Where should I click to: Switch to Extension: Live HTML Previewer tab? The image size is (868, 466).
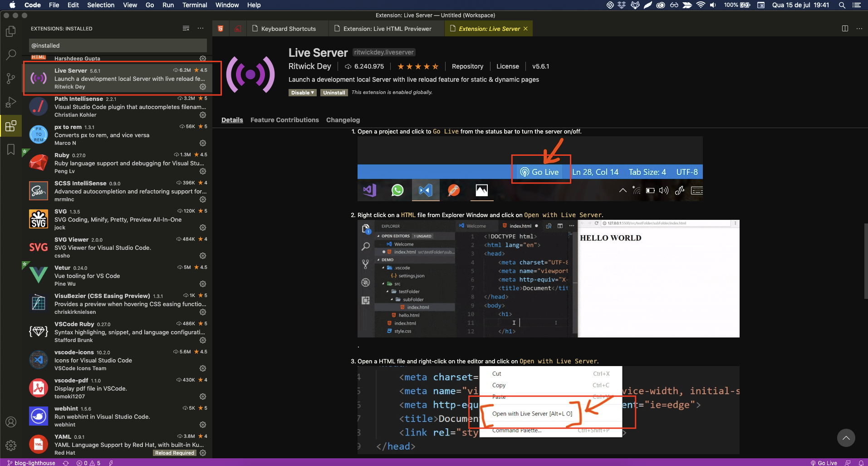click(387, 29)
